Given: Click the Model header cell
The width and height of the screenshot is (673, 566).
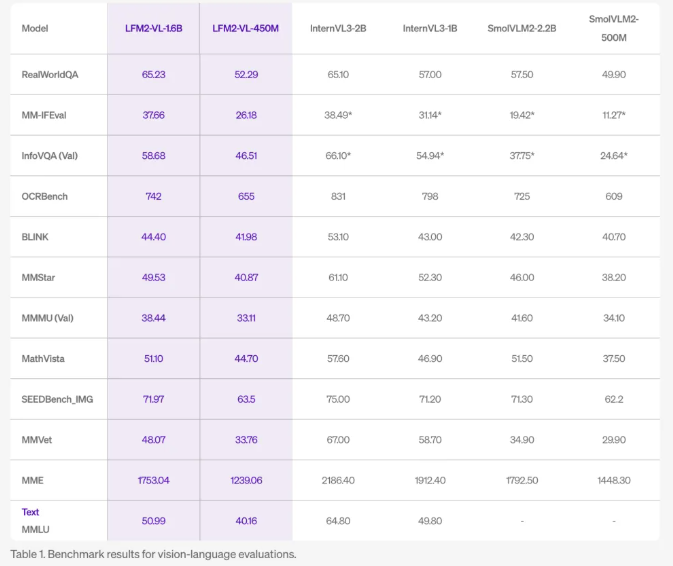Looking at the screenshot, I should 35,28.
